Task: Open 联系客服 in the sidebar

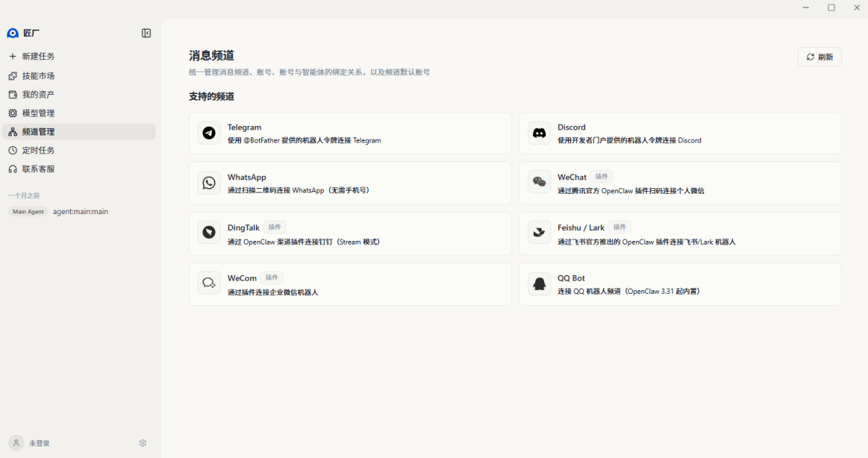Action: tap(79, 169)
